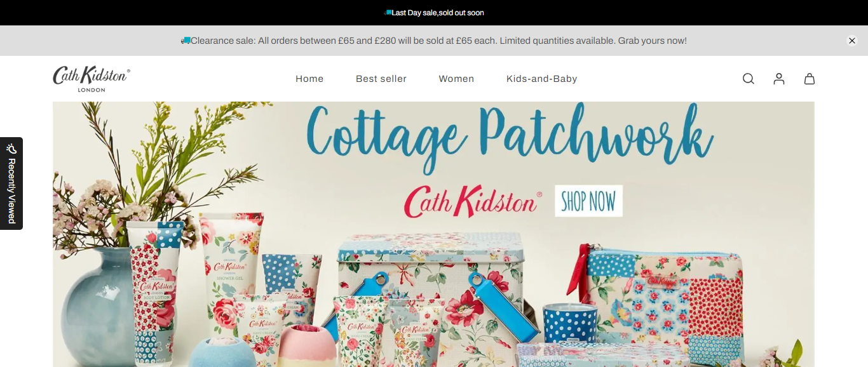Image resolution: width=868 pixels, height=367 pixels.
Task: Open the Kids-and-Baby menu item
Action: [542, 79]
